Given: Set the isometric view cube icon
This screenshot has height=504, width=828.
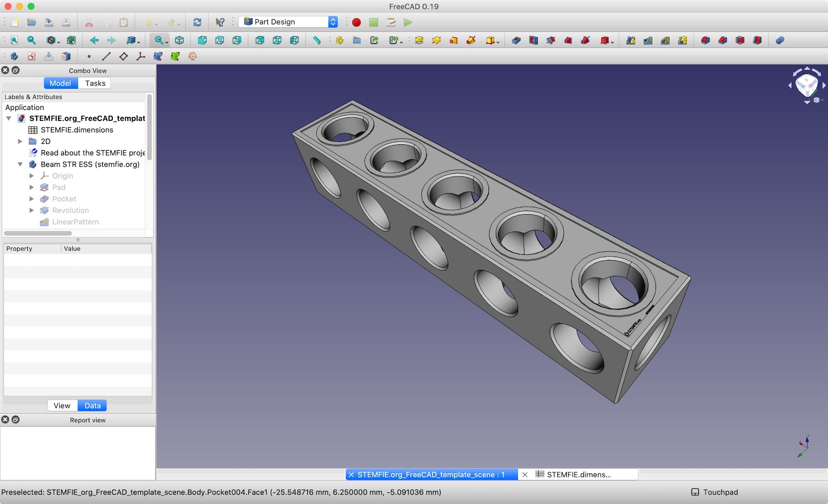Looking at the screenshot, I should (x=179, y=40).
